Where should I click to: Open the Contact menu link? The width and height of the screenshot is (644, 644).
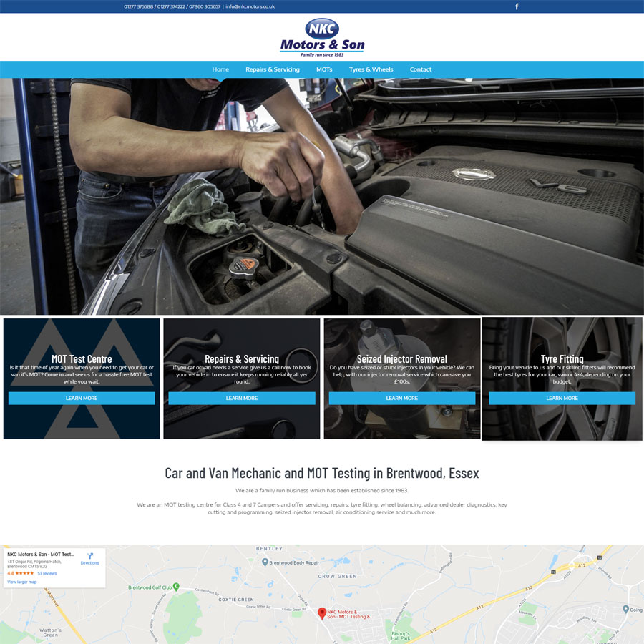point(421,69)
